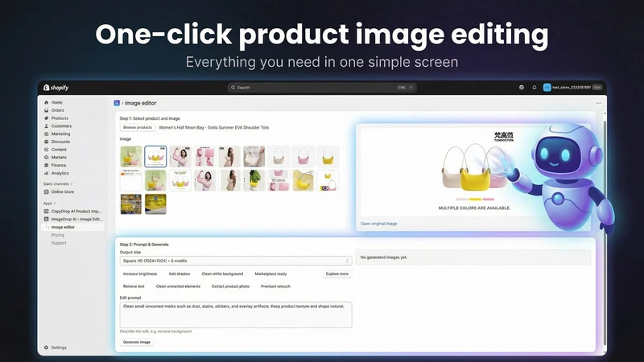Viewport: 644px width, 362px height.
Task: Select single yellow bag thumbnail in first row
Action: click(328, 156)
